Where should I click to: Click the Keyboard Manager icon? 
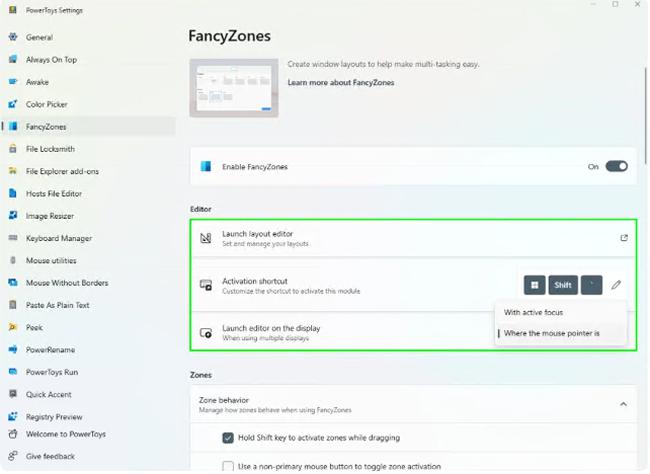(x=13, y=238)
